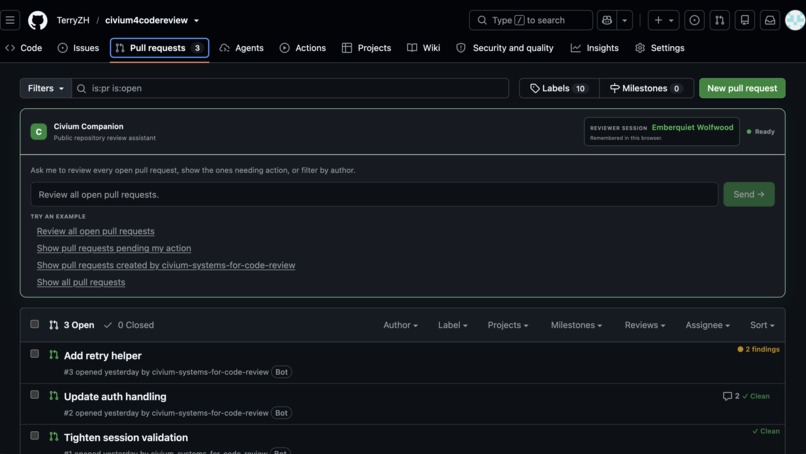
Task: Show the 0 Closed pull requests
Action: [129, 325]
